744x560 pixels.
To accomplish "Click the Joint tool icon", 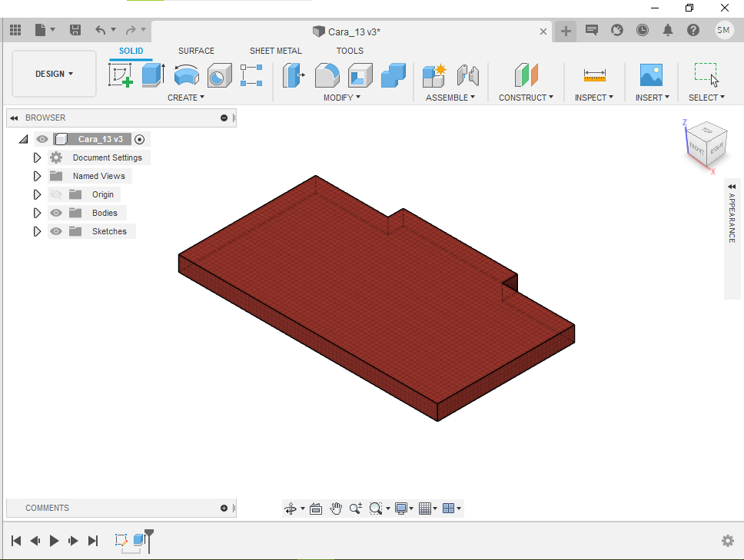I will point(468,75).
